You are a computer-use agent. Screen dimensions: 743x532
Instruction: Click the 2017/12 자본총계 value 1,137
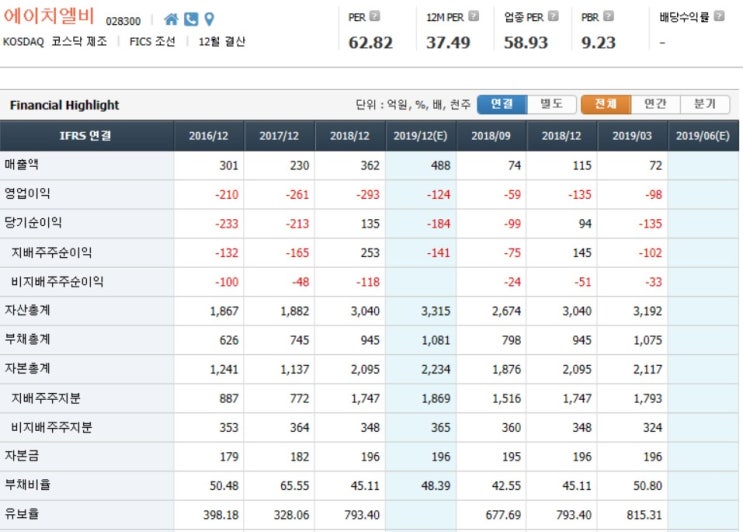coord(294,370)
